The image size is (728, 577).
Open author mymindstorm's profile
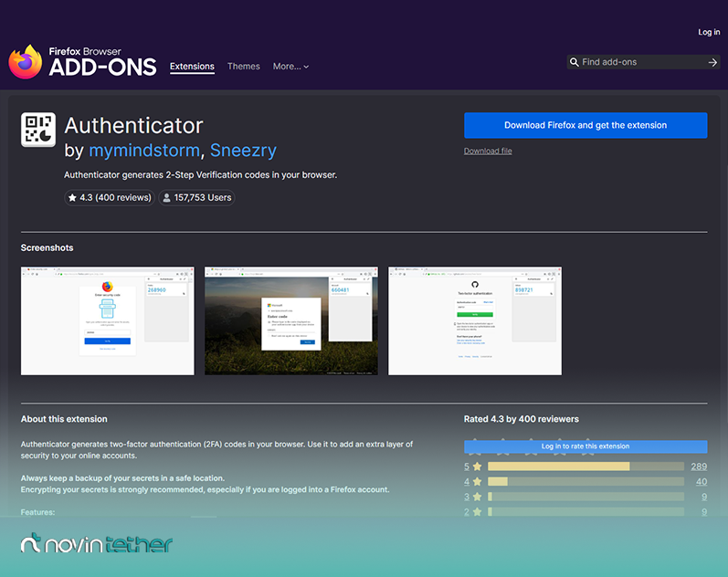pyautogui.click(x=144, y=151)
